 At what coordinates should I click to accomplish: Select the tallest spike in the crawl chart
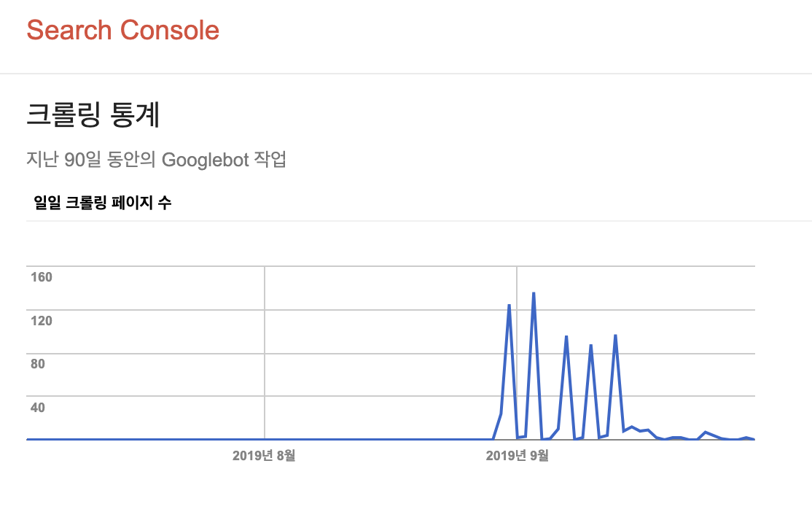(534, 293)
